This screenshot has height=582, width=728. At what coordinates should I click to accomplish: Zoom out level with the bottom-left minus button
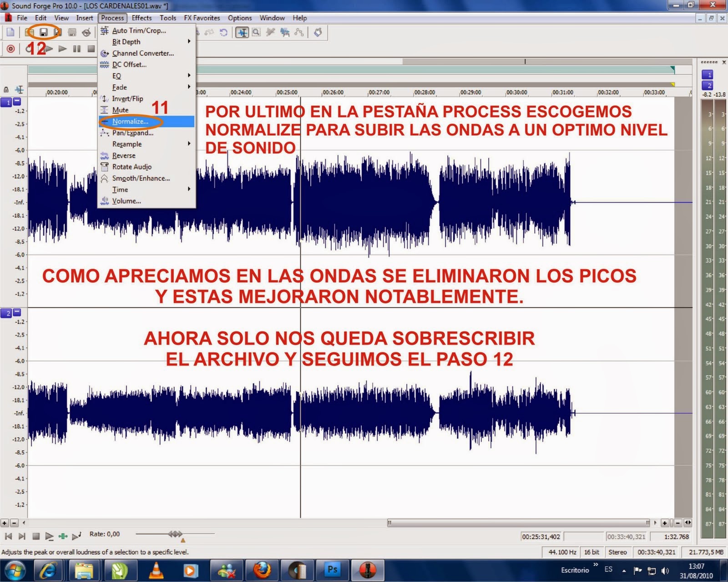(x=14, y=523)
